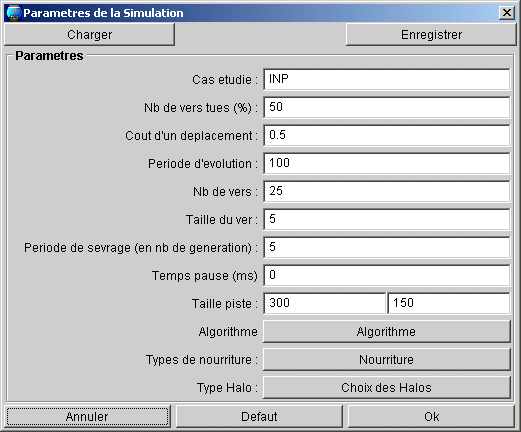Open the Charger button to load parameters
Viewport: 521px width, 432px height.
coord(89,35)
